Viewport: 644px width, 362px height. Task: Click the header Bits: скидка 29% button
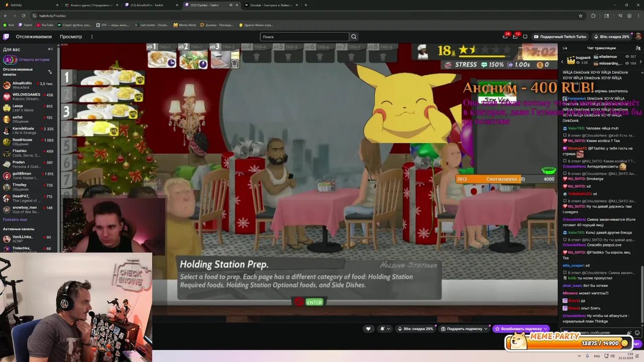point(611,37)
